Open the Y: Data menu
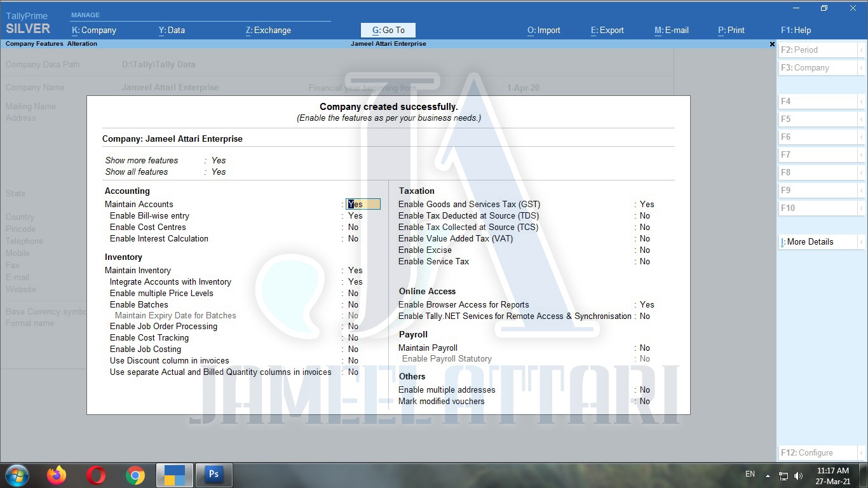The image size is (868, 488). pyautogui.click(x=172, y=30)
